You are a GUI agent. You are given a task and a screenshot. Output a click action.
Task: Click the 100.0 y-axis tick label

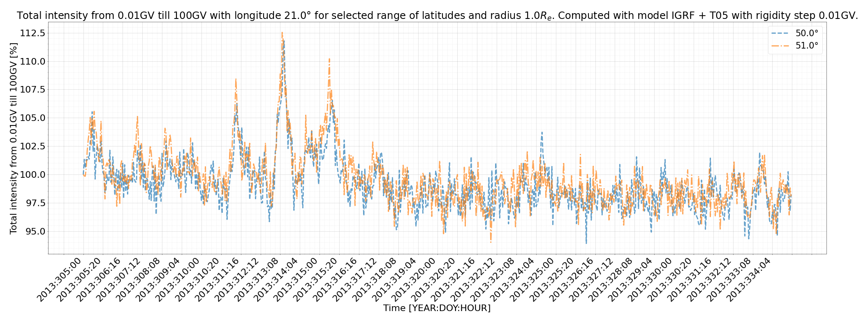32,175
